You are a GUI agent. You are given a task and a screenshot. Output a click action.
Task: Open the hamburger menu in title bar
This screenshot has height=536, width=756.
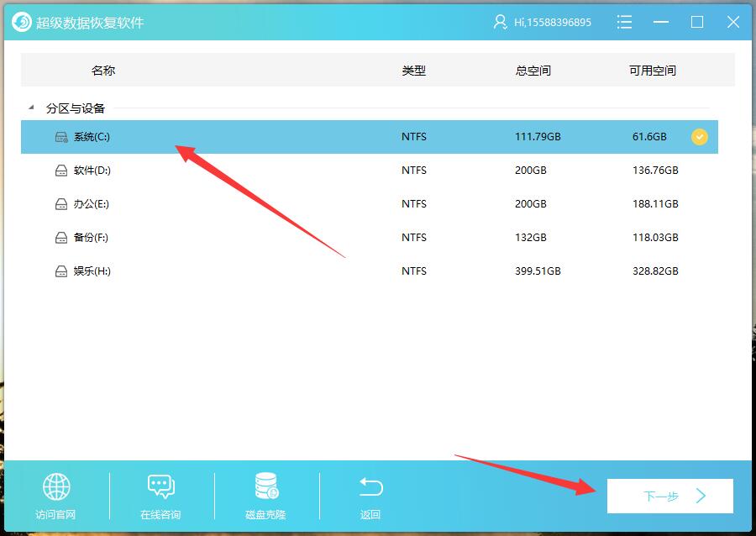pos(624,22)
